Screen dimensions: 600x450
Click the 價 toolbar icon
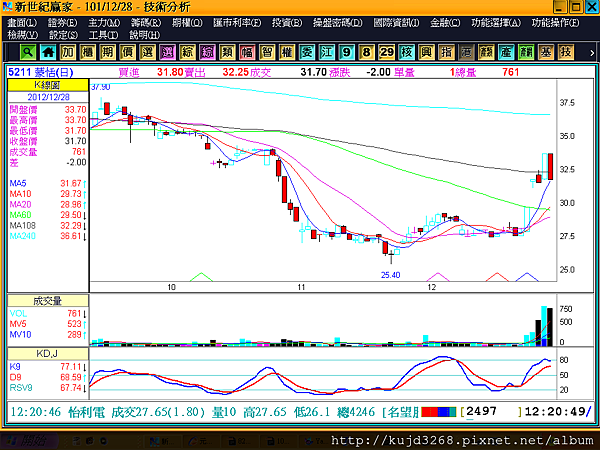tap(128, 52)
